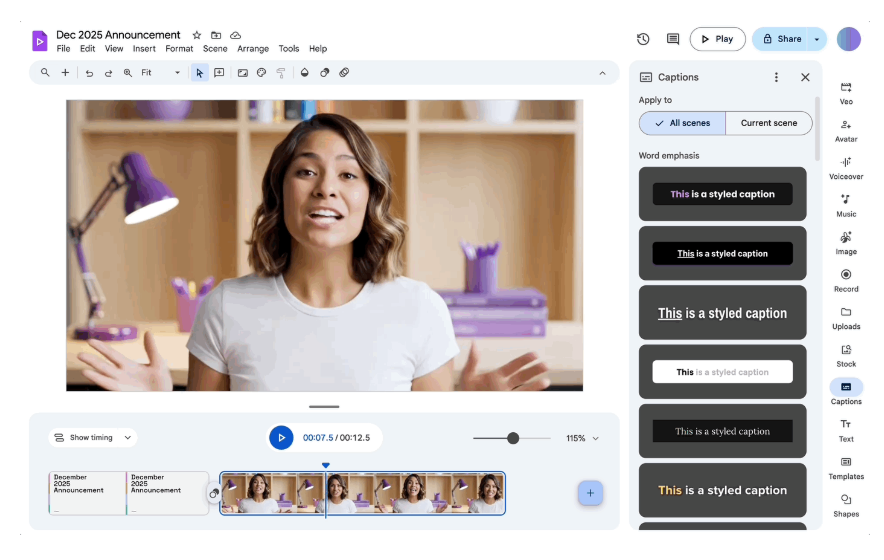The width and height of the screenshot is (884, 560).
Task: Open version history clock icon
Action: click(x=643, y=39)
